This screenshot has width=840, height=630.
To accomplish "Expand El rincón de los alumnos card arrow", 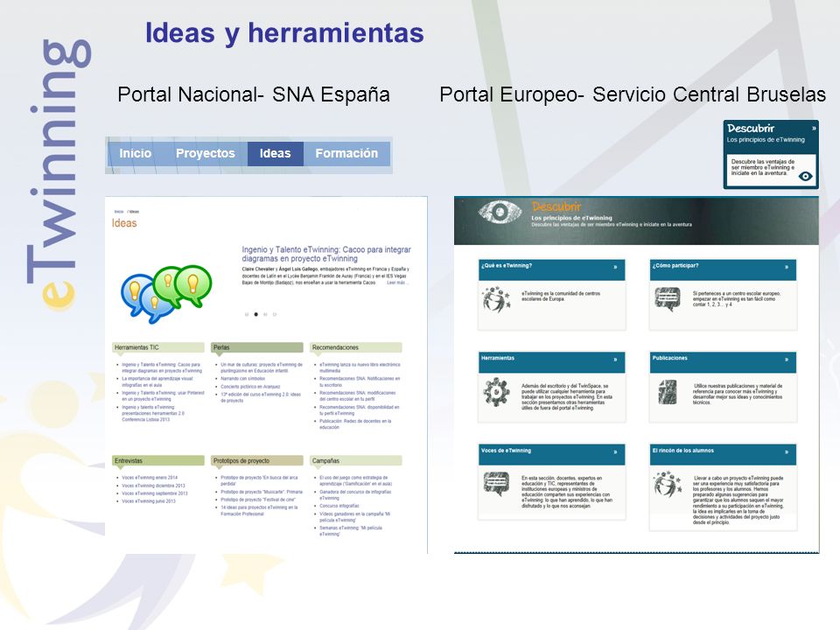I will click(x=787, y=452).
